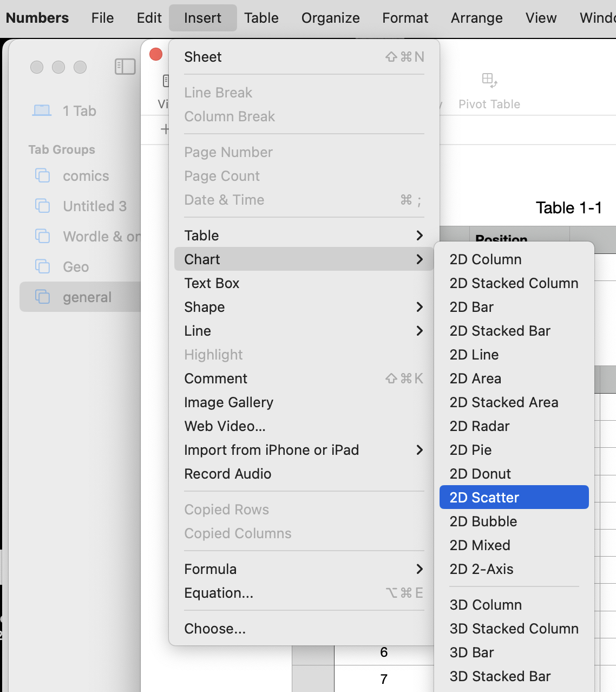Click the add sheet plus button
616x692 pixels.
165,129
